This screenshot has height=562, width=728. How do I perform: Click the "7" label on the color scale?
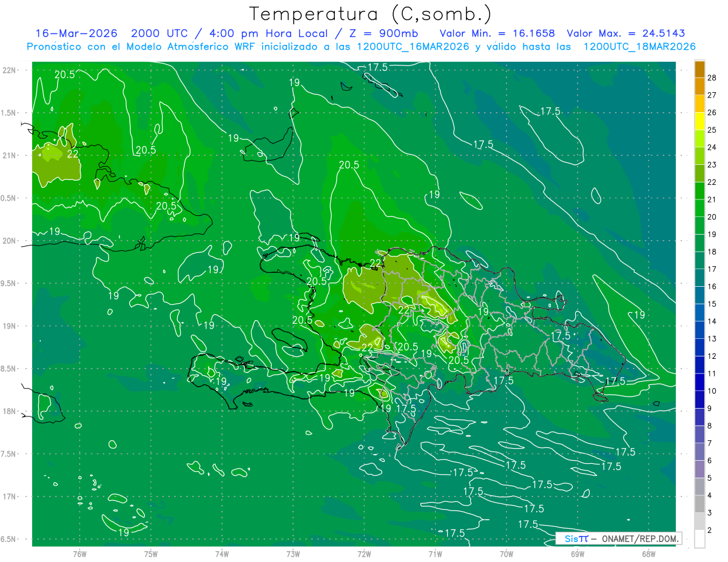click(x=710, y=443)
